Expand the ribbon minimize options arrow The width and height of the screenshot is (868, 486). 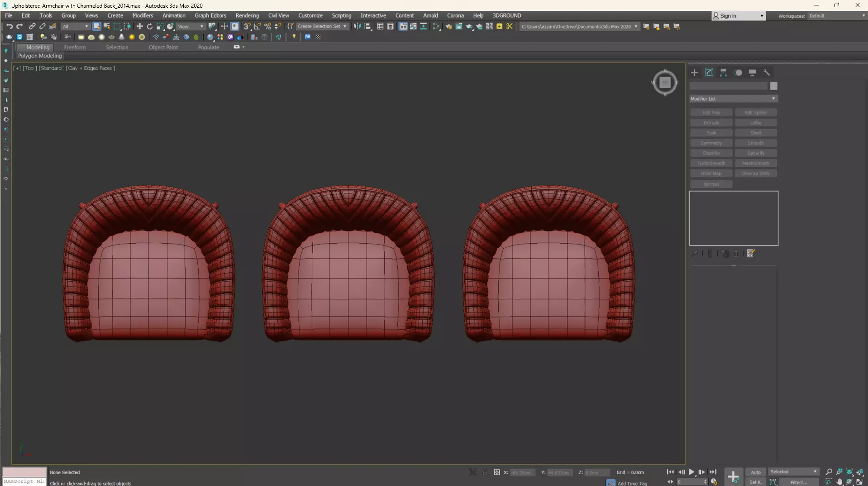click(243, 47)
